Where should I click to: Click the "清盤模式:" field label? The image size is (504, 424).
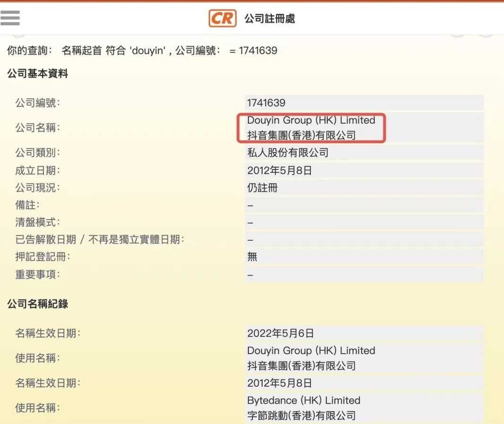[x=38, y=222]
